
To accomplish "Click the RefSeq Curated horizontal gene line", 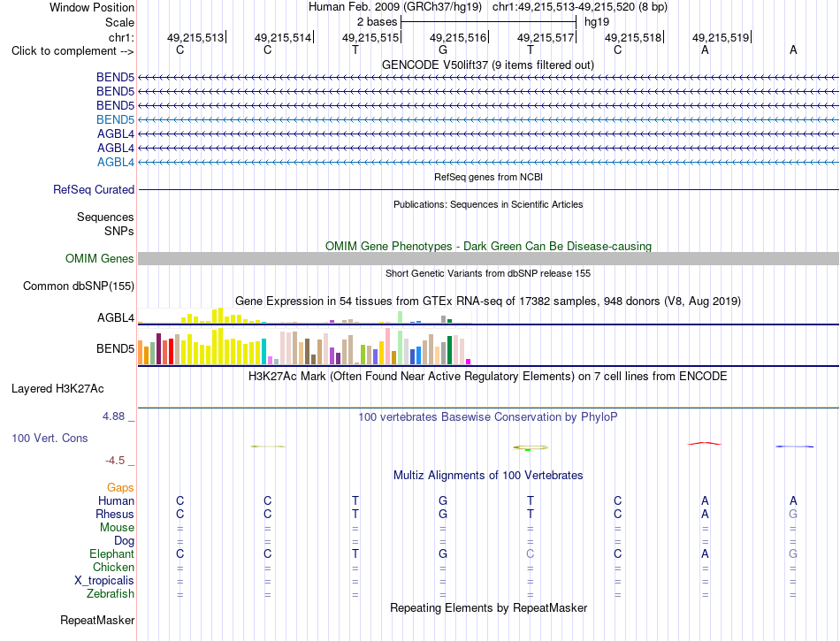I will click(x=488, y=189).
